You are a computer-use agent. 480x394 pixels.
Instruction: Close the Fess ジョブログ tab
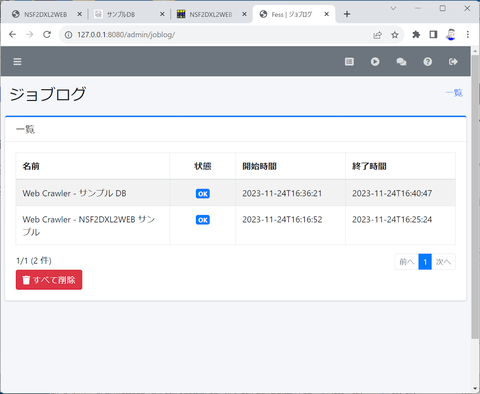pyautogui.click(x=327, y=14)
